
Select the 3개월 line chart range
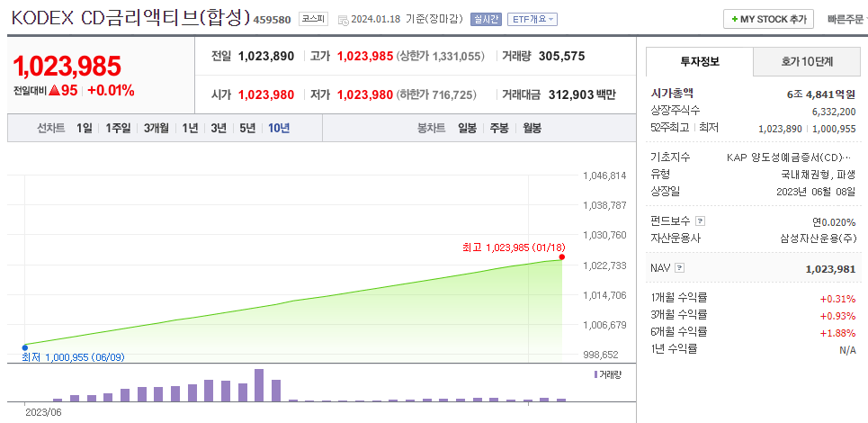(x=157, y=129)
